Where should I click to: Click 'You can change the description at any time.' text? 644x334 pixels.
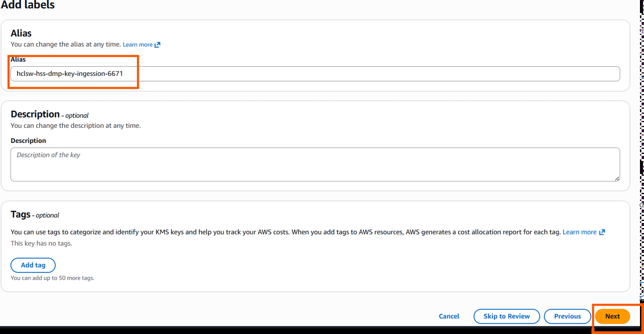click(76, 126)
